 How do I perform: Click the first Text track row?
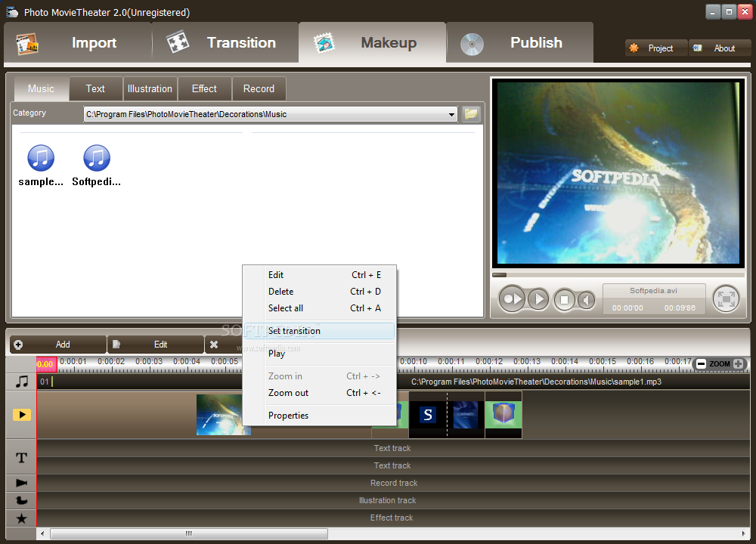pos(392,448)
